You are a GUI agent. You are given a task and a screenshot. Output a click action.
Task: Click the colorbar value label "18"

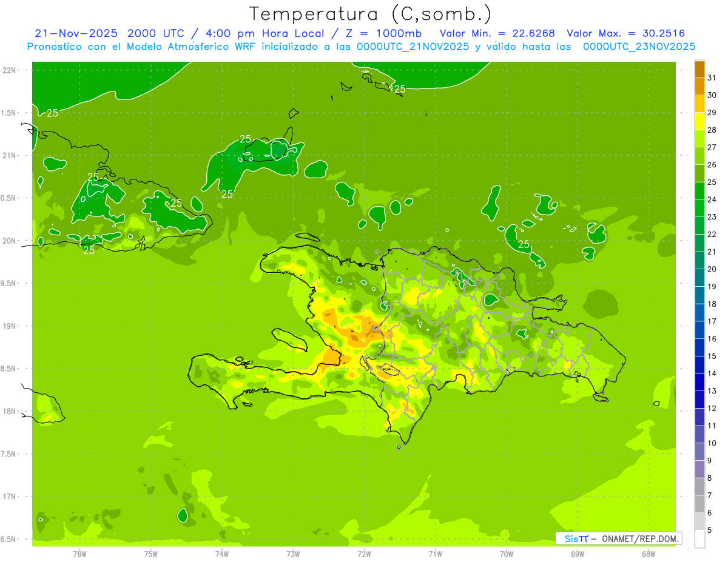tap(712, 304)
